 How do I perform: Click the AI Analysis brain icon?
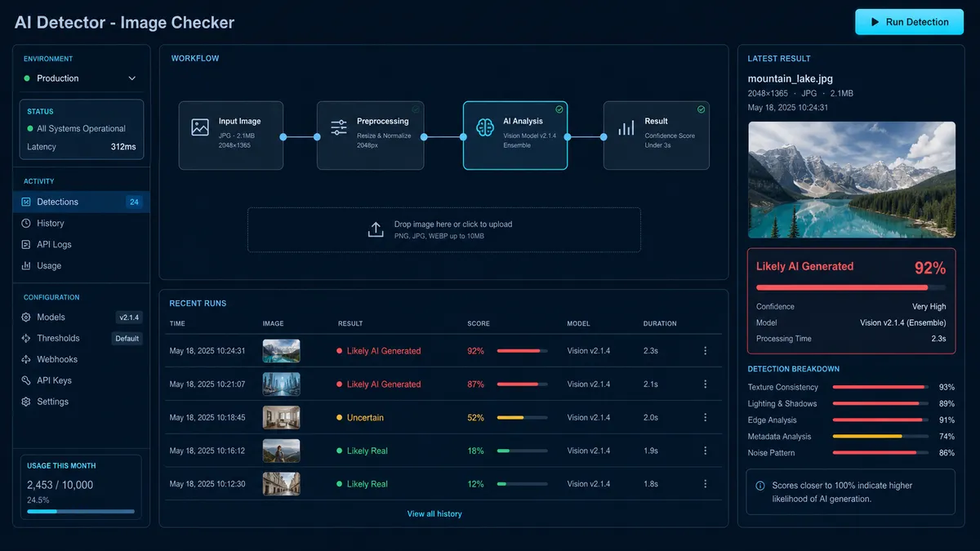485,127
